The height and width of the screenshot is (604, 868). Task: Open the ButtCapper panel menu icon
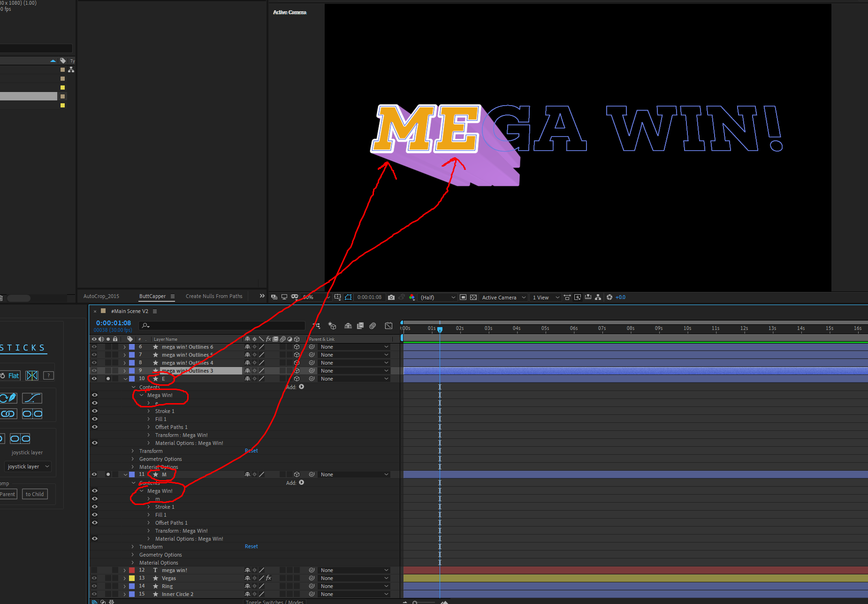point(173,296)
